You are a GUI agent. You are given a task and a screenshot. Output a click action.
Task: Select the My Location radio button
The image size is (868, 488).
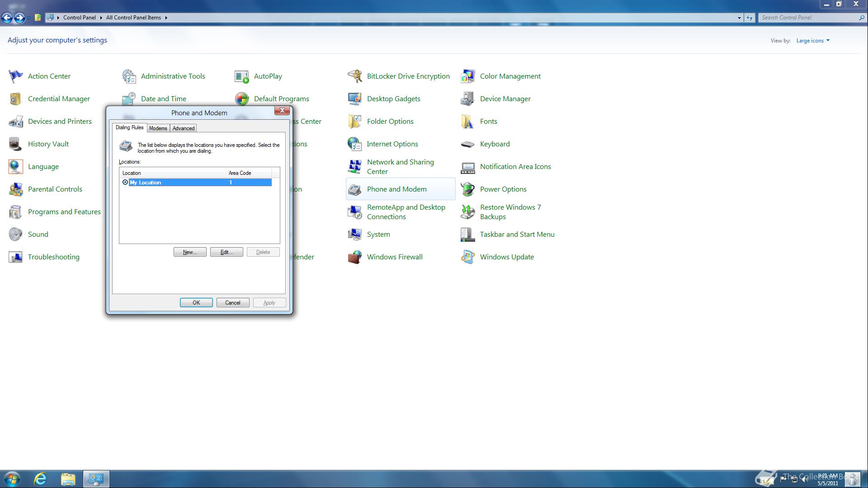coord(125,183)
